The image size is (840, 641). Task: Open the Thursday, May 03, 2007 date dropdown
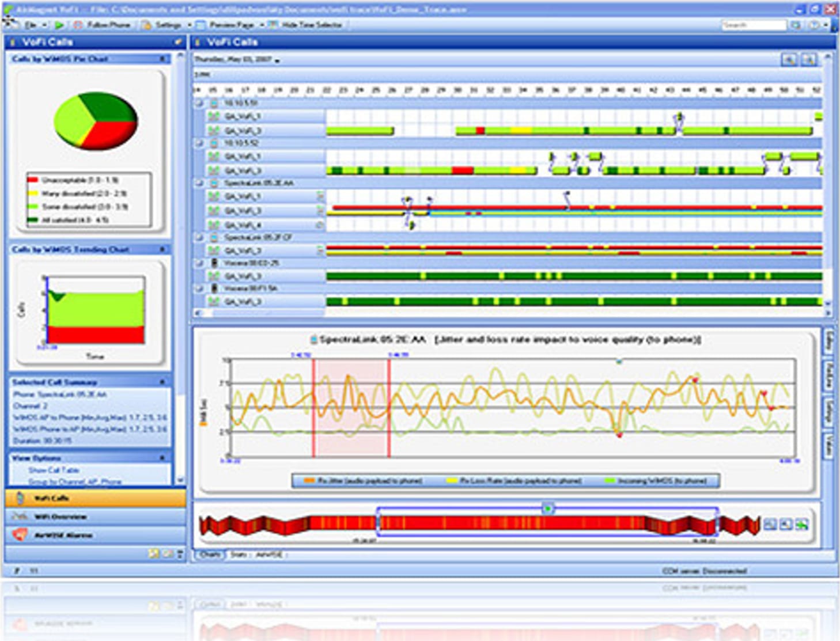[277, 60]
